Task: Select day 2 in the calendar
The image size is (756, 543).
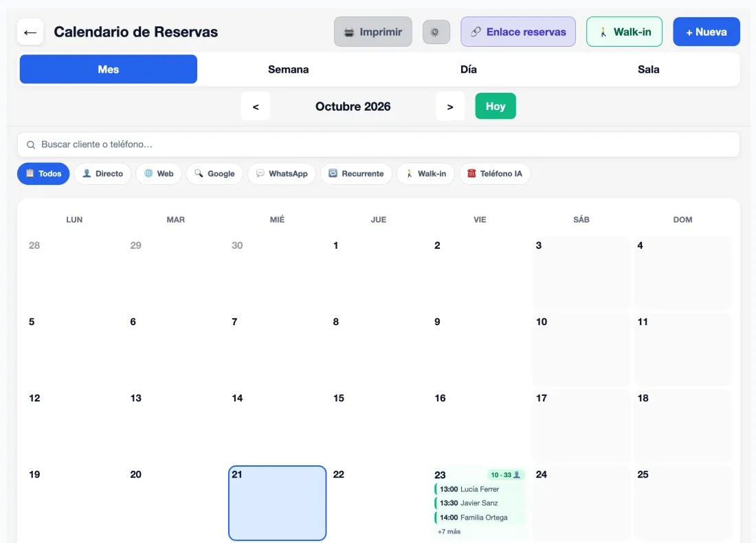Action: click(480, 273)
